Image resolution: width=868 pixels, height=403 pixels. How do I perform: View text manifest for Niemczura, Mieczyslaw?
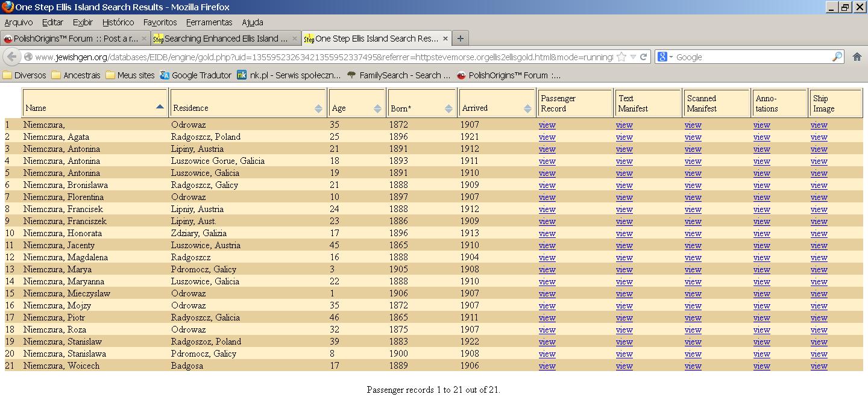coord(624,294)
